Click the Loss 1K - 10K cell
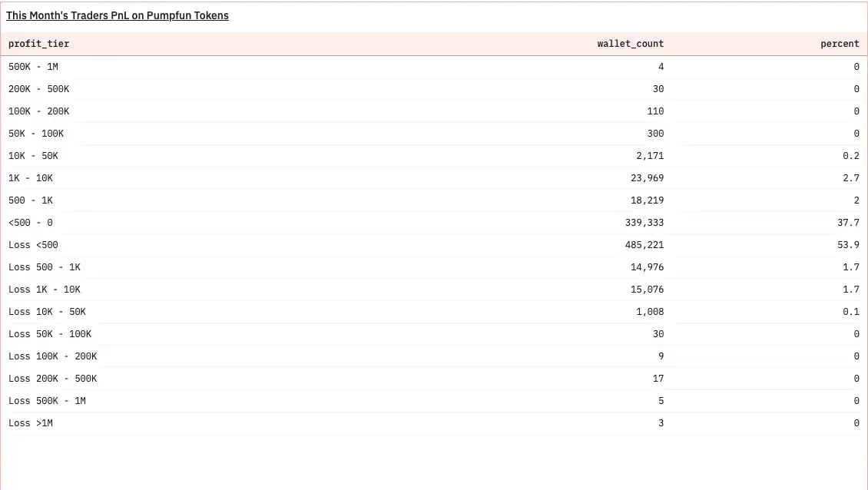This screenshot has width=868, height=490. [x=45, y=290]
